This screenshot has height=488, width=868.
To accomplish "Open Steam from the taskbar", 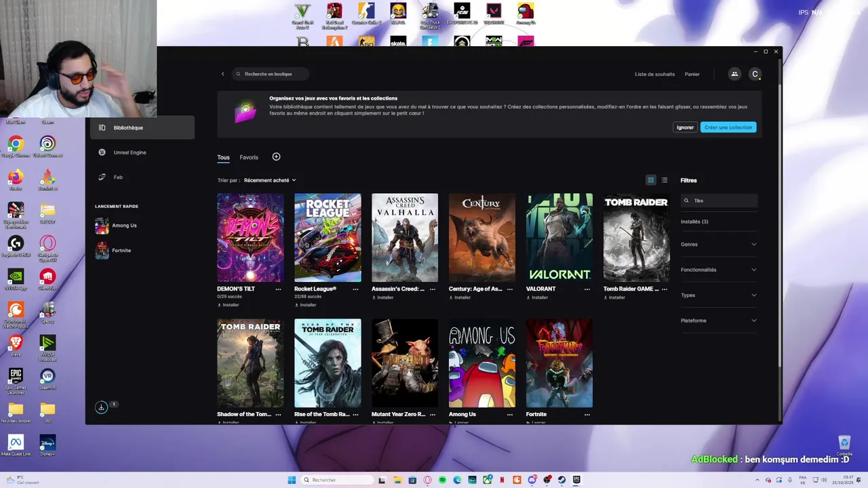I will click(561, 480).
